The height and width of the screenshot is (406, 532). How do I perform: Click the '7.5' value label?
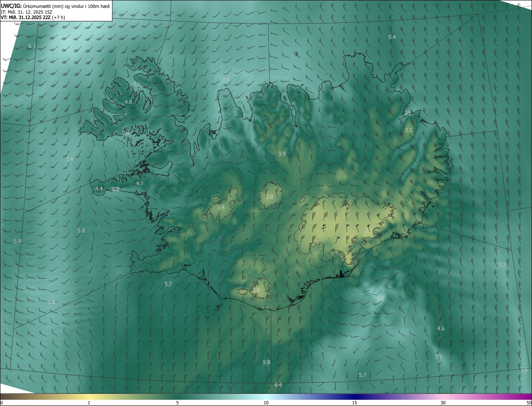524,370
